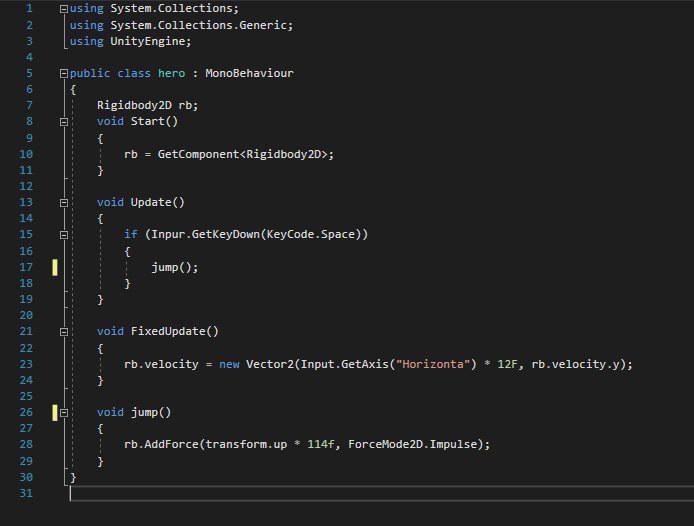The width and height of the screenshot is (694, 526).
Task: Place cursor on empty line 31
Action: pyautogui.click(x=381, y=493)
